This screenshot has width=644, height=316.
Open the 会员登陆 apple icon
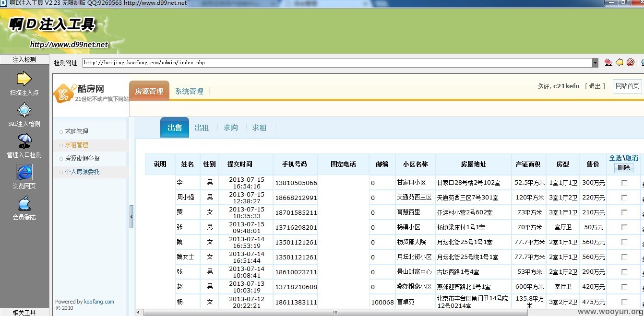pos(24,208)
